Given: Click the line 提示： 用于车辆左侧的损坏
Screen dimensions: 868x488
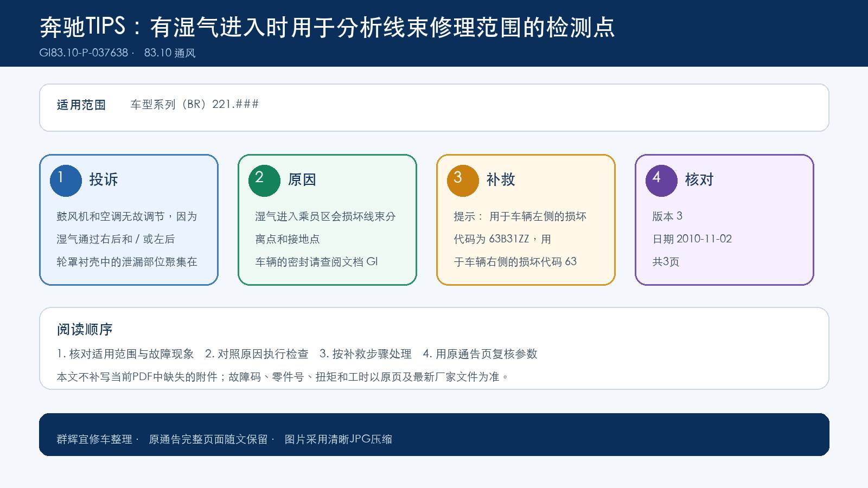Looking at the screenshot, I should (x=520, y=216).
